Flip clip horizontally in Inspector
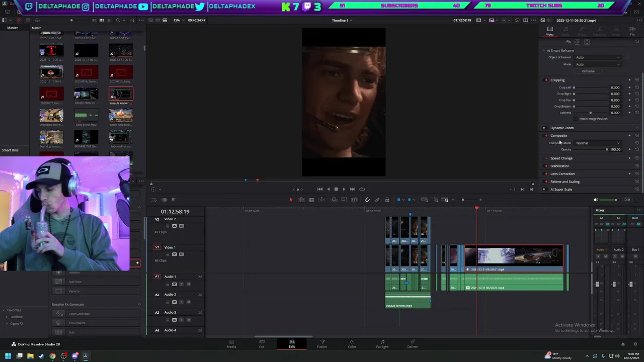This screenshot has height=362, width=644. (577, 42)
